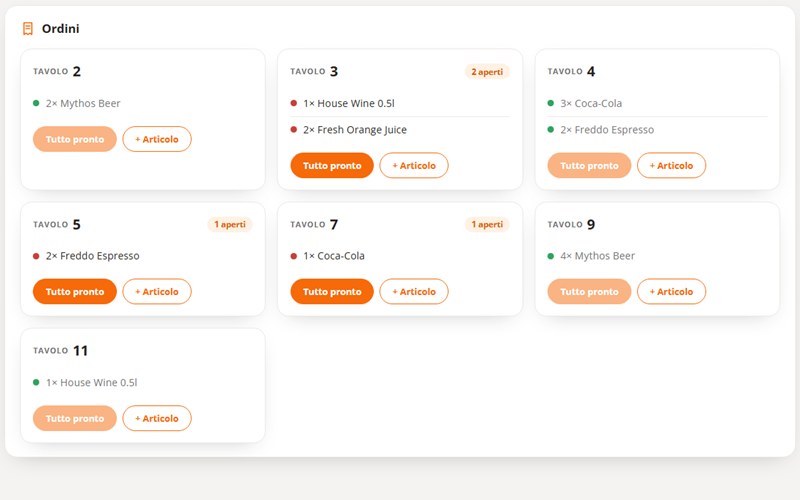Select the 2× Fresh Orange Juice item
Screen dimensions: 800x500
[355, 130]
